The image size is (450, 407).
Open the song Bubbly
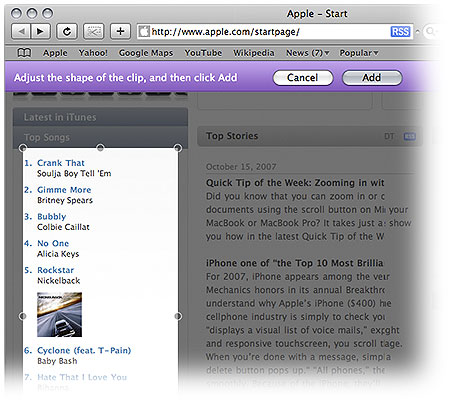pos(52,217)
